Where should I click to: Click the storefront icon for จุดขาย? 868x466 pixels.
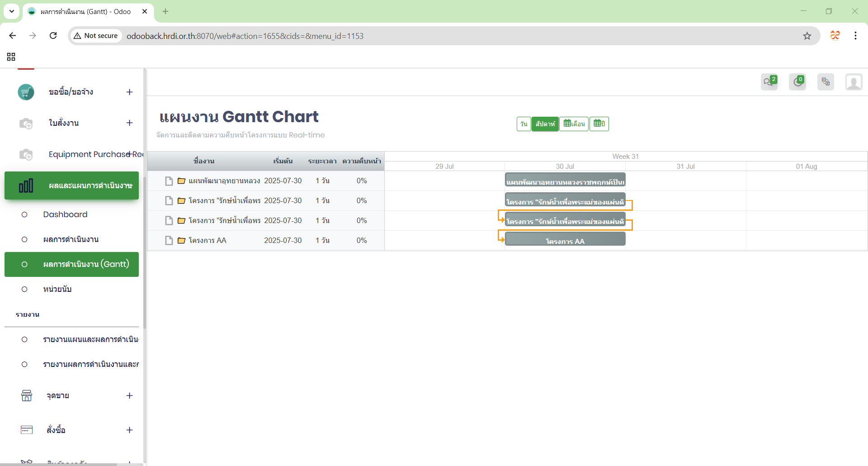point(27,396)
